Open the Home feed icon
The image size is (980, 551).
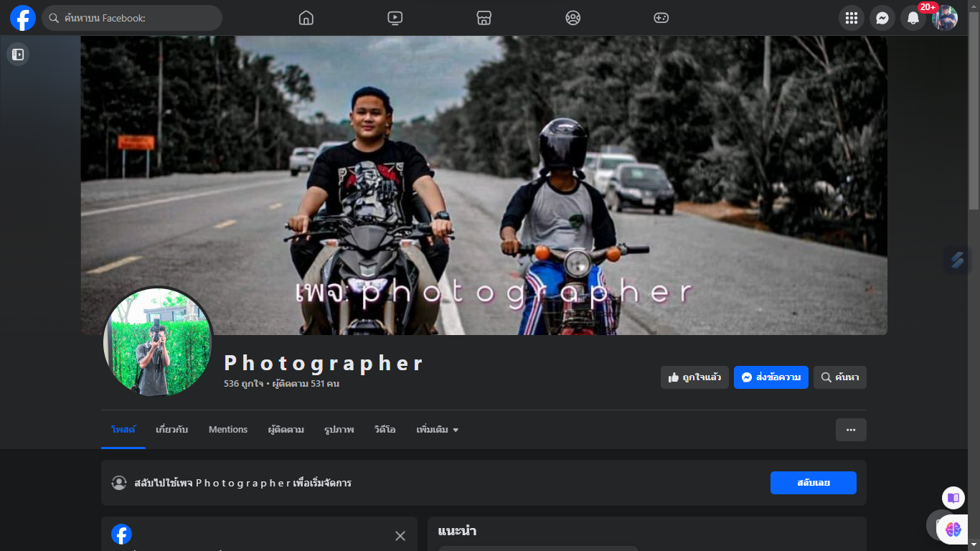coord(306,18)
